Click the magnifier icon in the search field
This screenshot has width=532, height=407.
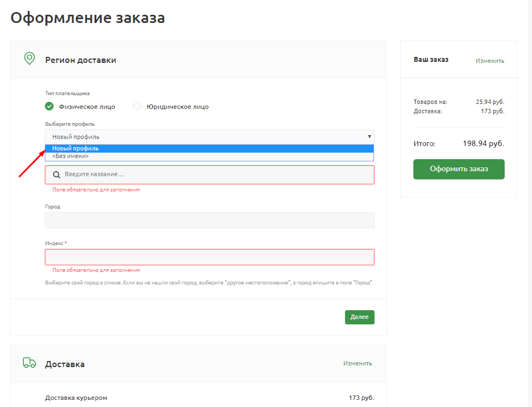(57, 175)
